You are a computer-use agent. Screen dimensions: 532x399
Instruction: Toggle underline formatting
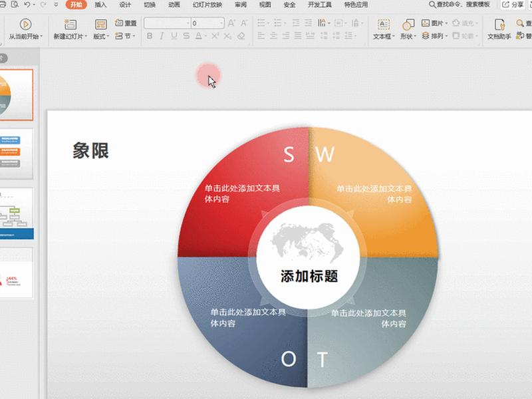(174, 36)
